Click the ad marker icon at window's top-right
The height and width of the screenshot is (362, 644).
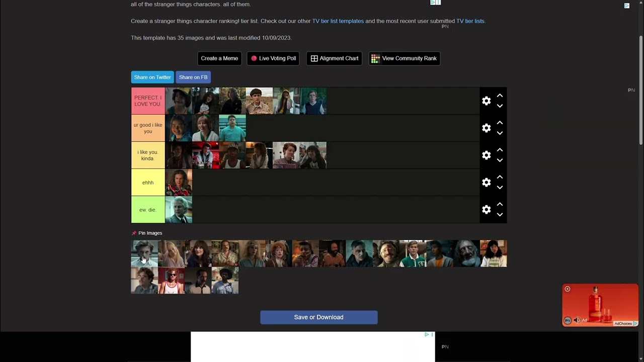pyautogui.click(x=627, y=6)
